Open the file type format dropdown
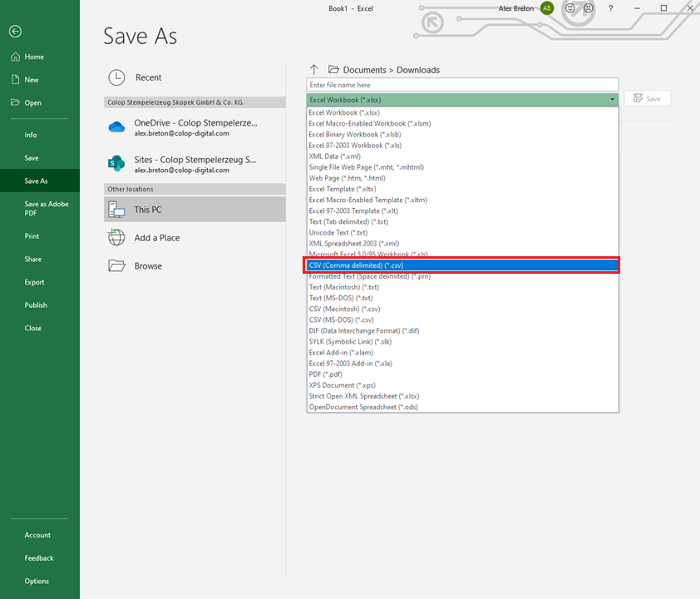Screen dimensions: 700x599 tap(613, 99)
